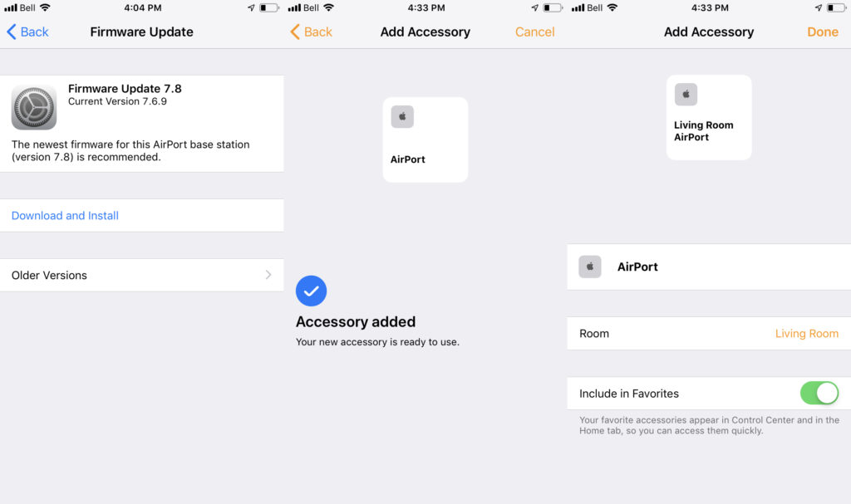Edit the AirPort accessory name field

[709, 267]
